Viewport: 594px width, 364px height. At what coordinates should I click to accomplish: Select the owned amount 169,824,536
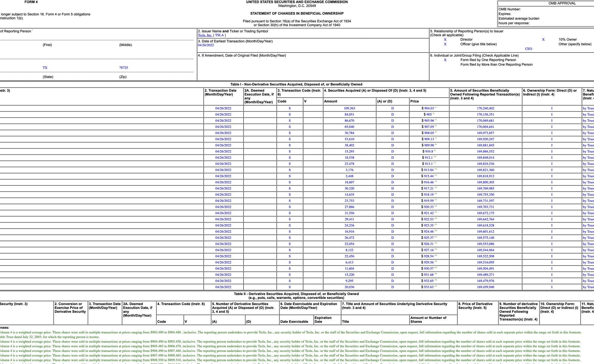point(485,164)
